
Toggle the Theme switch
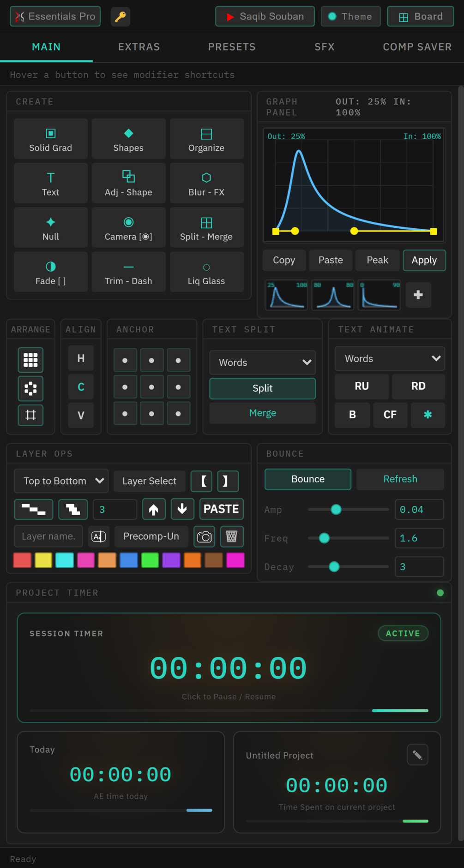point(351,17)
